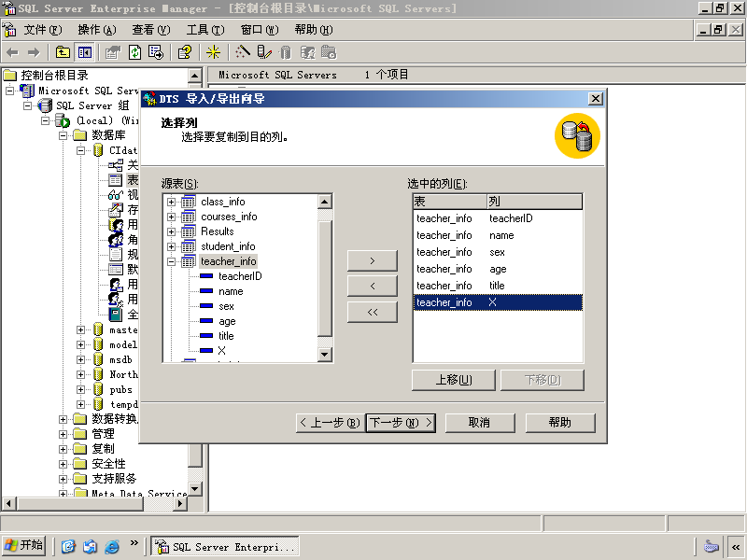
Task: Click the Microsoft SQL Servers tree icon
Action: coord(27,91)
